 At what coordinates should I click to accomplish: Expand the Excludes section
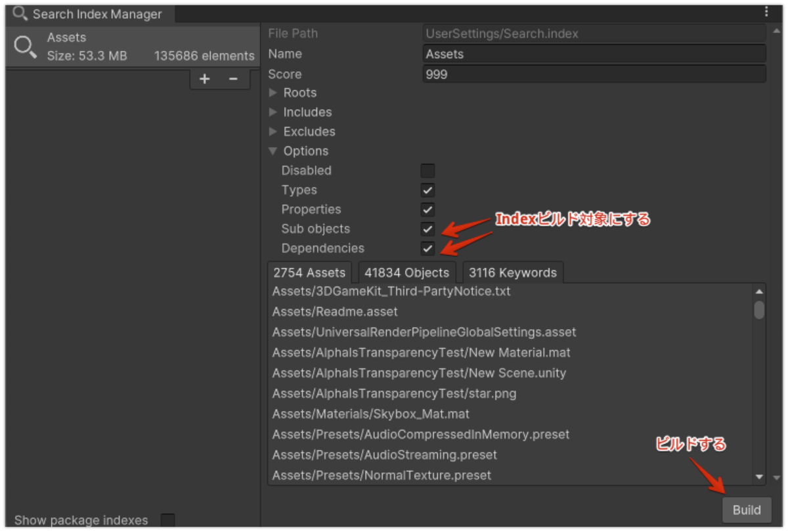[x=273, y=131]
